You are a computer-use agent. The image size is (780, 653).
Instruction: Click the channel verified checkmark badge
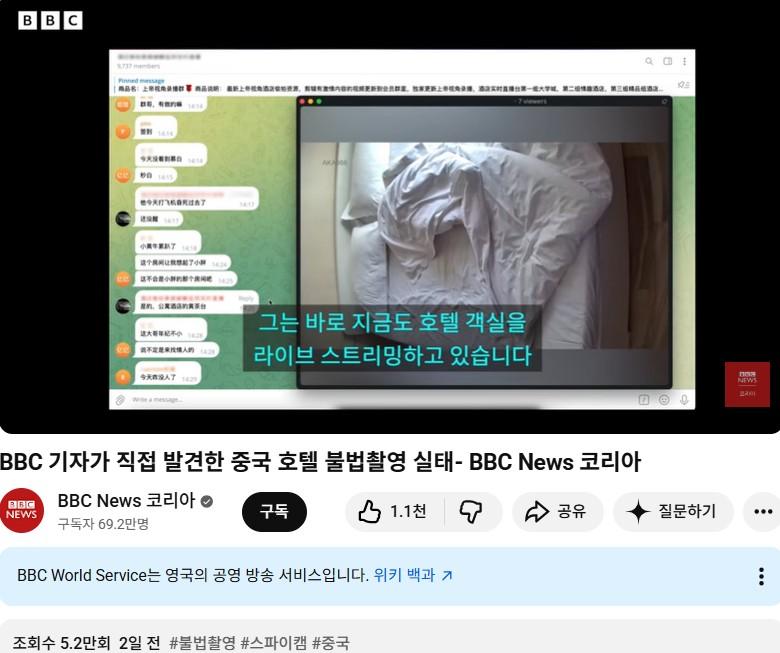coord(207,502)
